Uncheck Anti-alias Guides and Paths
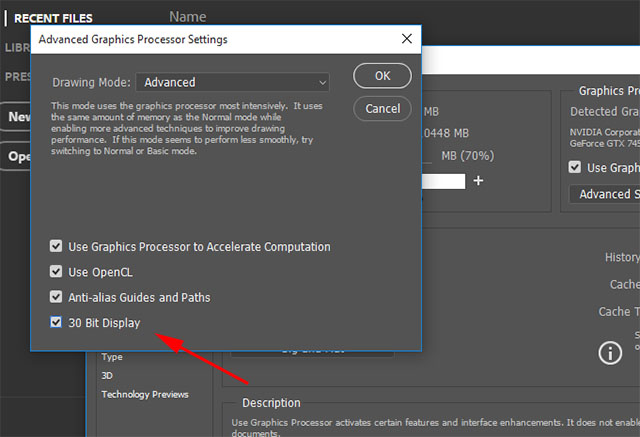 (x=56, y=297)
